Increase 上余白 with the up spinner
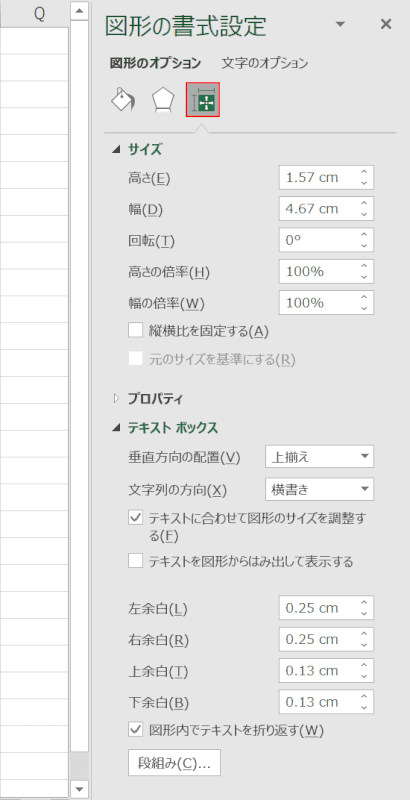This screenshot has height=800, width=410. 364,665
